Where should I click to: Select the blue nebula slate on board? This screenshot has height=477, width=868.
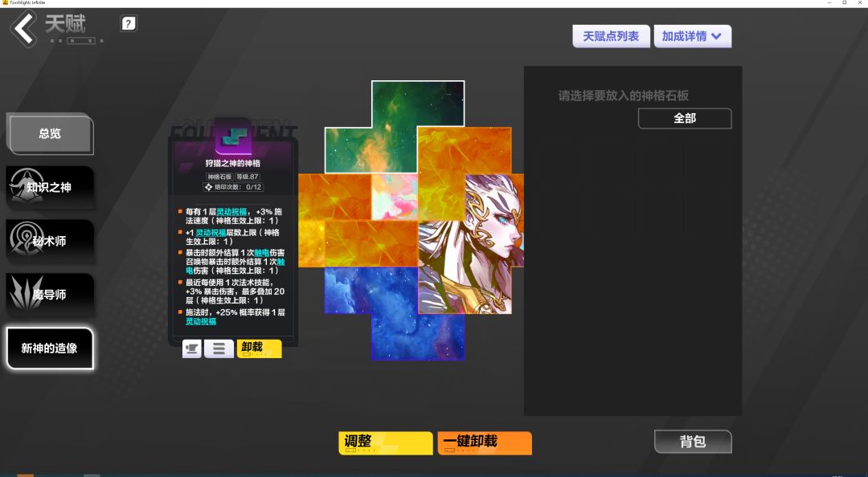point(394,313)
